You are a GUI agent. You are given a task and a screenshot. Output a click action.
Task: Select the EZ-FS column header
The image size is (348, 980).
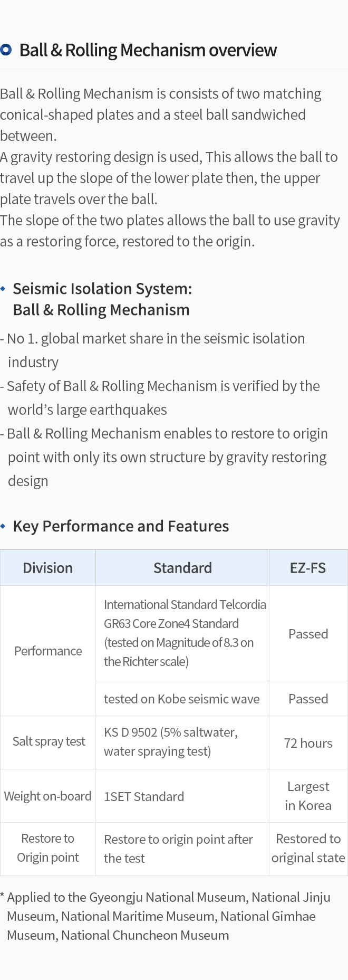(308, 568)
